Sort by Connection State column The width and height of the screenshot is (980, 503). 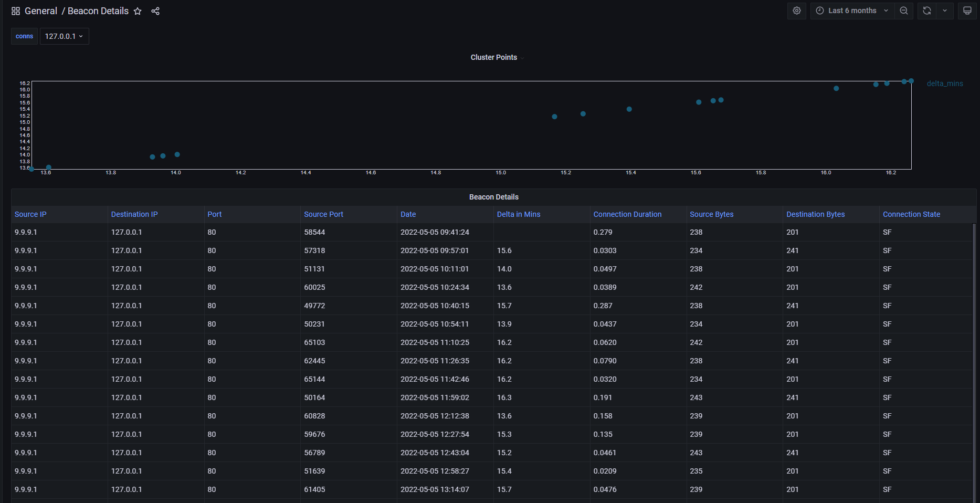point(911,214)
